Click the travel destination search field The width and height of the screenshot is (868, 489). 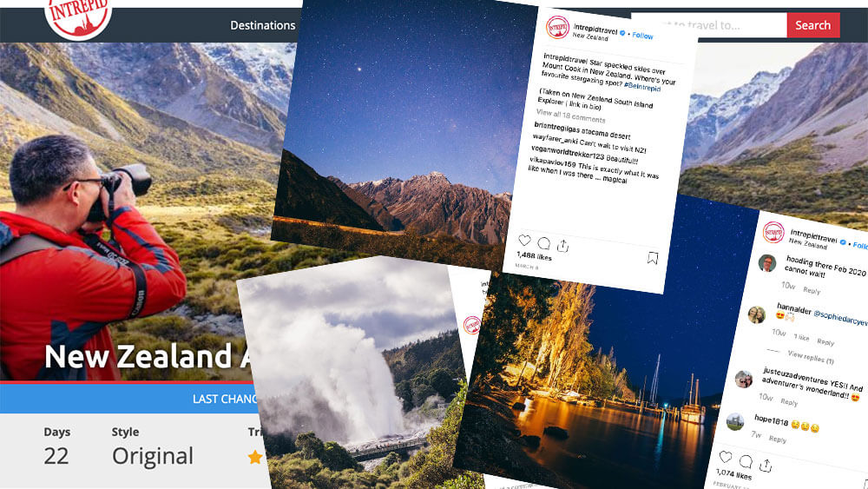coord(710,25)
